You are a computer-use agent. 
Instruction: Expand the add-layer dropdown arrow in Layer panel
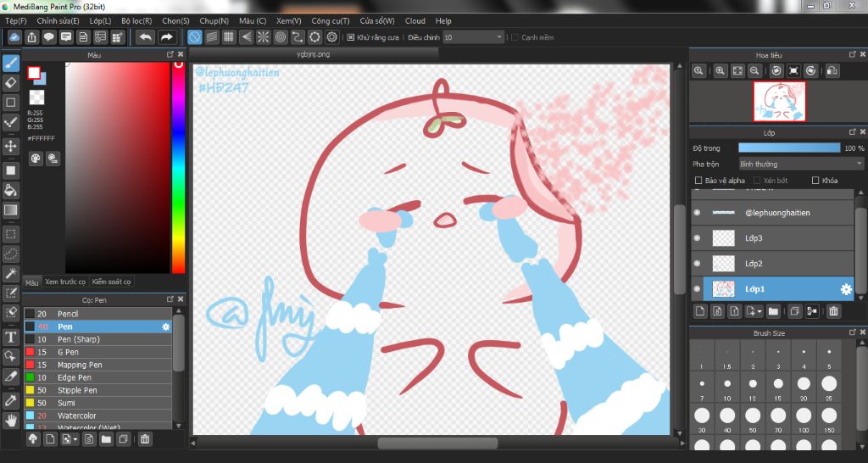(754, 312)
